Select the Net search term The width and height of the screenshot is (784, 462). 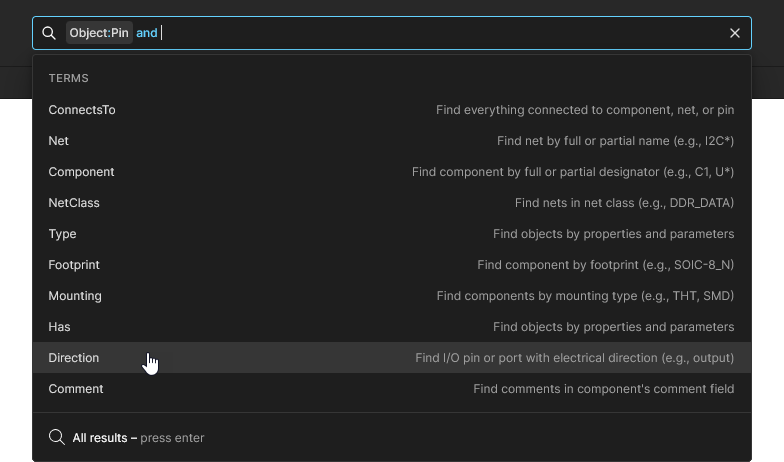coord(392,141)
